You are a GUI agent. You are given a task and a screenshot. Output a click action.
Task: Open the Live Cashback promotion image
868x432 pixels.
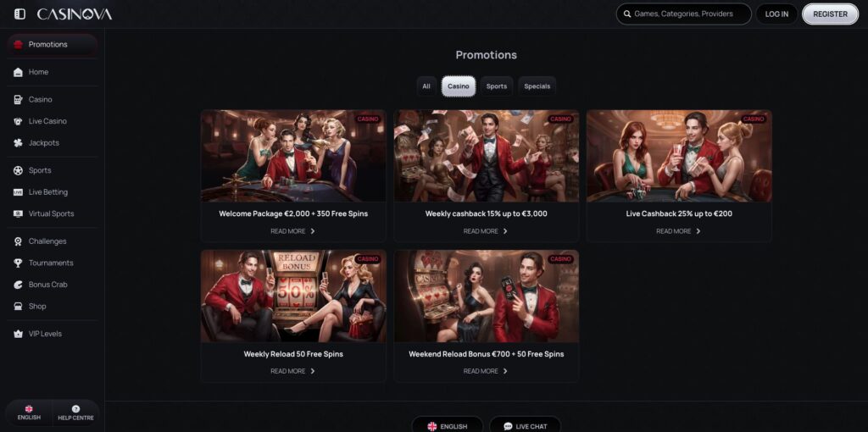(679, 156)
